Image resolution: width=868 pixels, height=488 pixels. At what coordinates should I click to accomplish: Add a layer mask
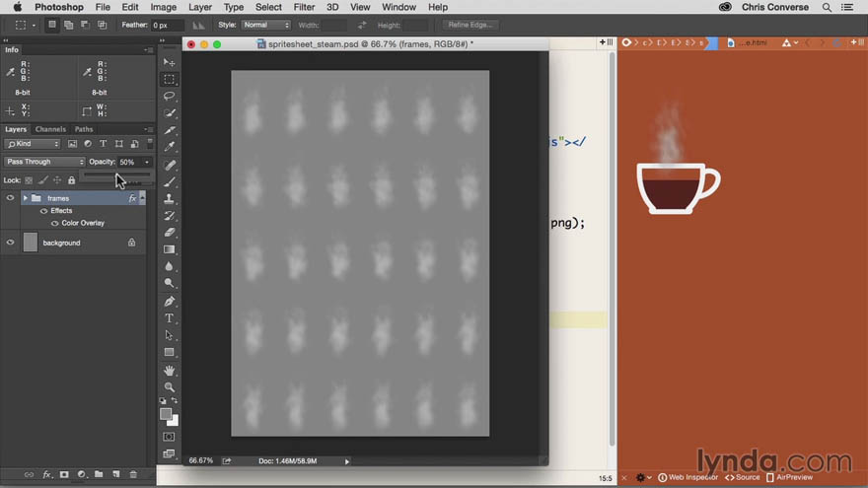[64, 475]
